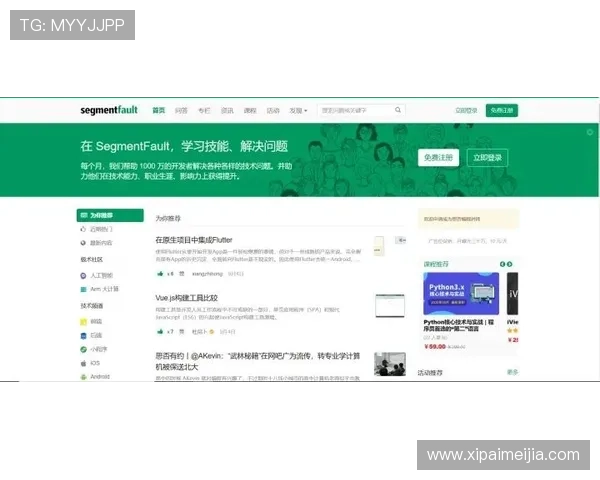Click 更多 beside 活动推荐
600x480 pixels.
click(512, 372)
